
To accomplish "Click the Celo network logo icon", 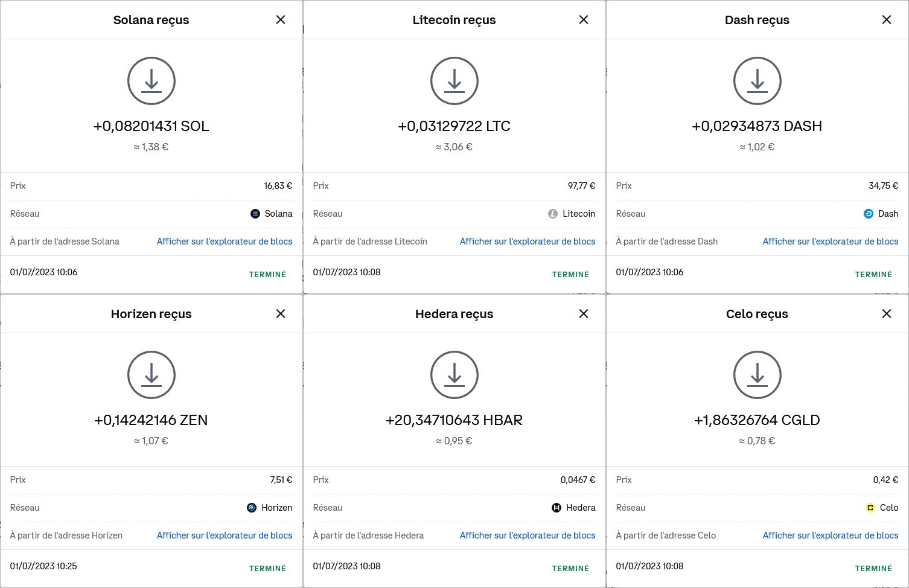I will tap(870, 508).
